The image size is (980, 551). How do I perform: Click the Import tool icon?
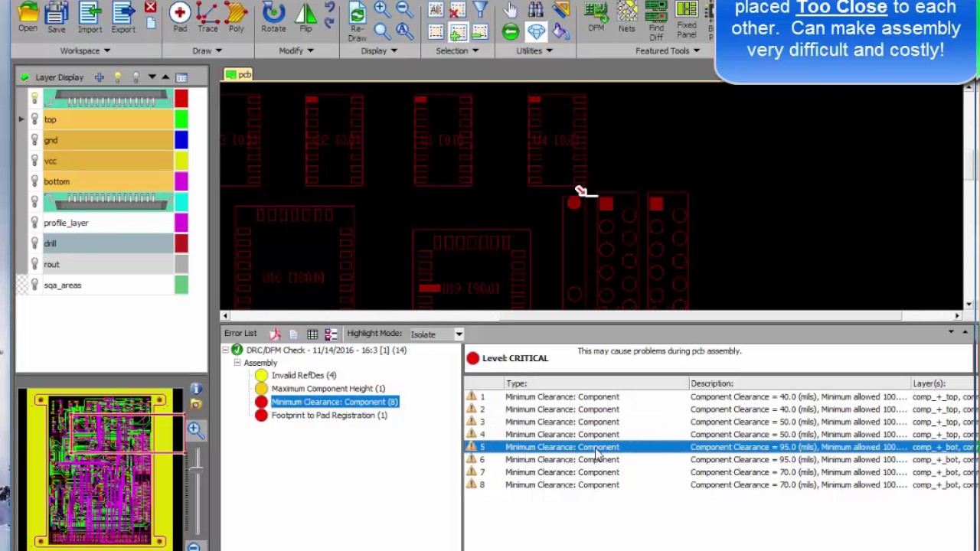coord(90,16)
